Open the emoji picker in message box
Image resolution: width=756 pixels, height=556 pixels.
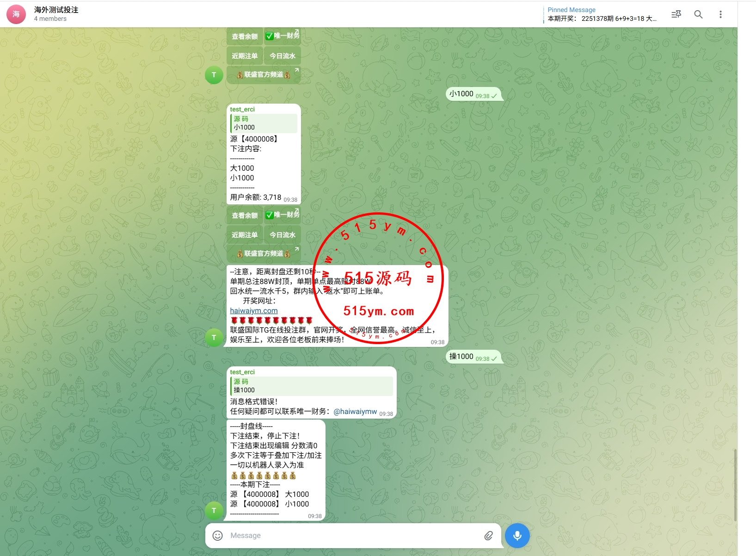217,535
